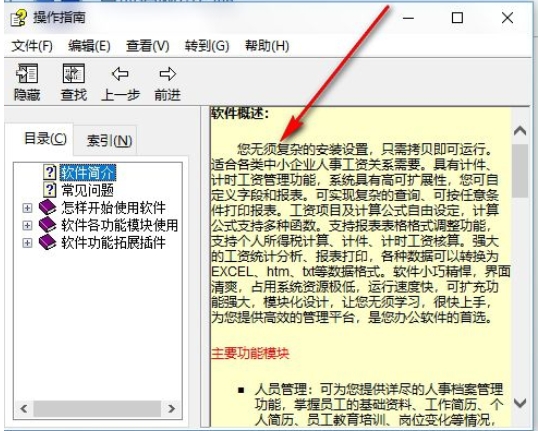Click the 查找 (Find) toolbar icon
Viewport: 538px width, 431px height.
click(x=73, y=73)
